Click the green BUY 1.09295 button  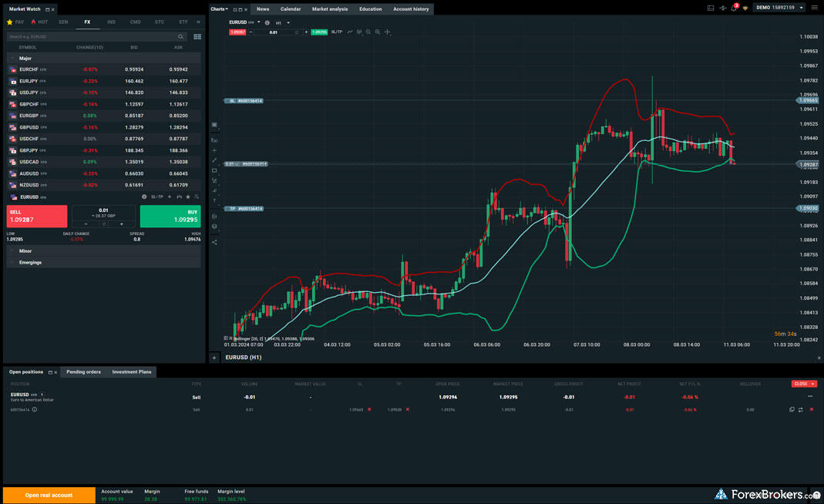pyautogui.click(x=170, y=216)
